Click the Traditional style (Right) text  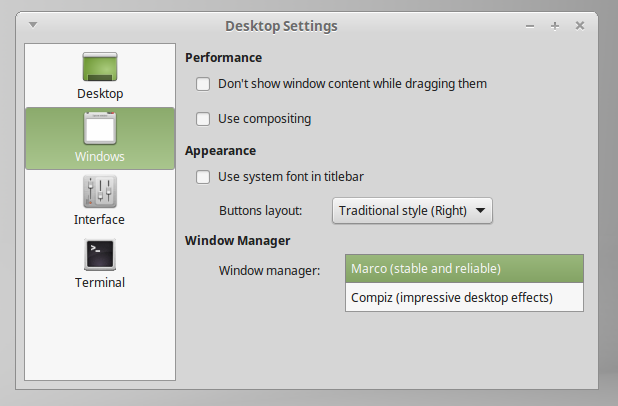[x=403, y=211]
